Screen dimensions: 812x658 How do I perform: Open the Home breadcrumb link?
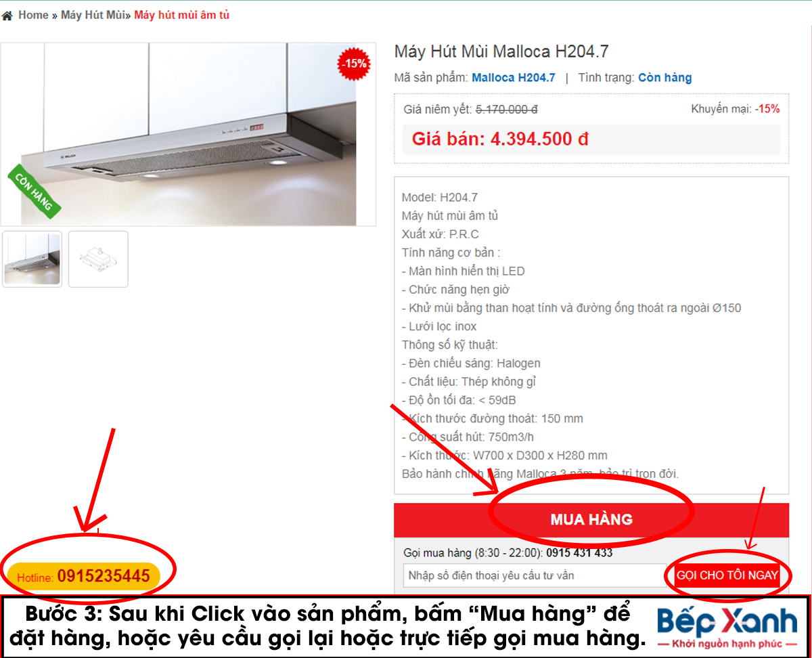click(x=33, y=15)
